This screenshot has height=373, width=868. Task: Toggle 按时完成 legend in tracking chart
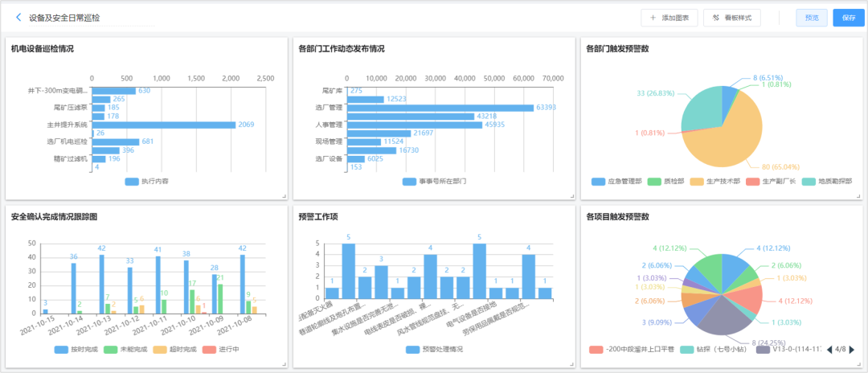[79, 350]
